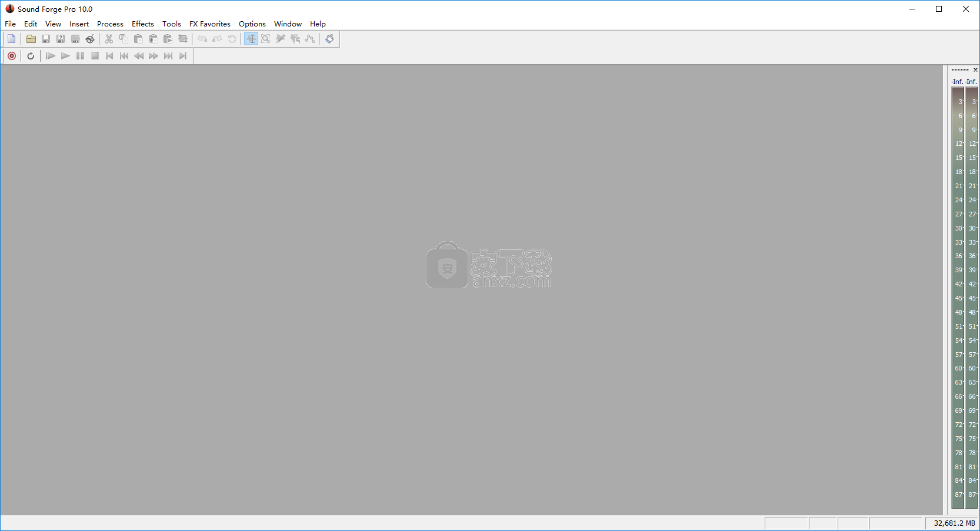
Task: Click the left channel level meter
Action: click(x=958, y=298)
